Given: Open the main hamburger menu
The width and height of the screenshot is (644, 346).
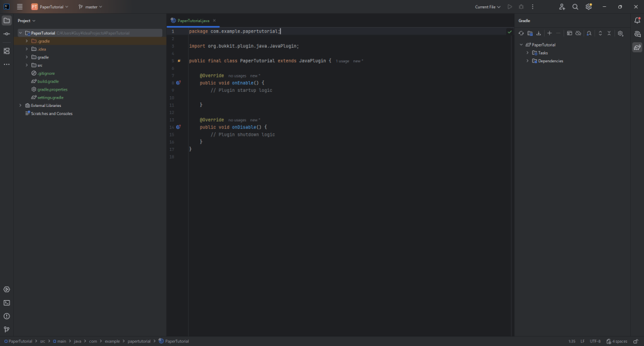Looking at the screenshot, I should click(x=20, y=7).
